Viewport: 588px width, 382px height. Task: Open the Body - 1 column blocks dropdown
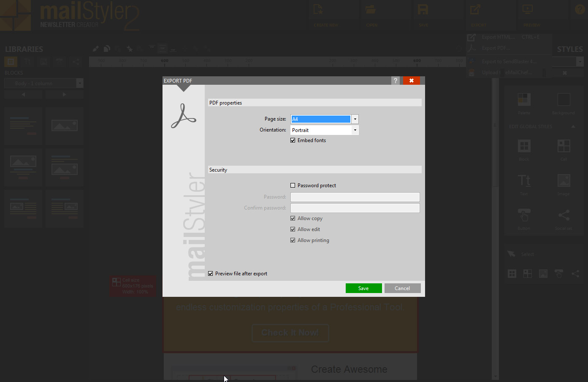tap(79, 83)
